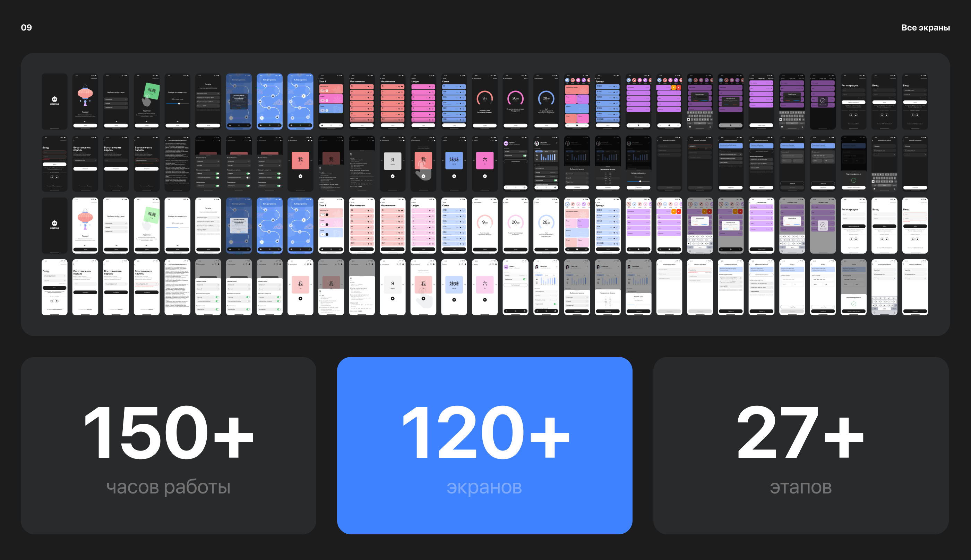Click intensity slider on dark "Выбери интенсивность" onboarding screen
Image resolution: width=971 pixels, height=560 pixels.
[179, 104]
